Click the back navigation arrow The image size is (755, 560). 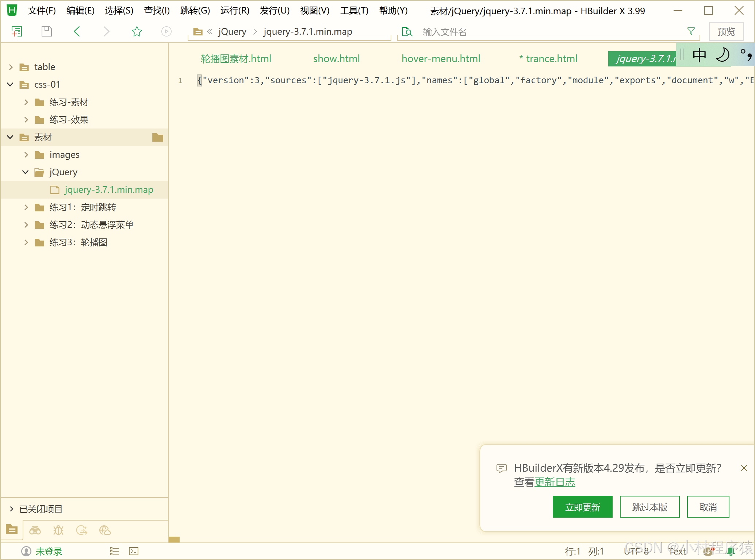77,32
